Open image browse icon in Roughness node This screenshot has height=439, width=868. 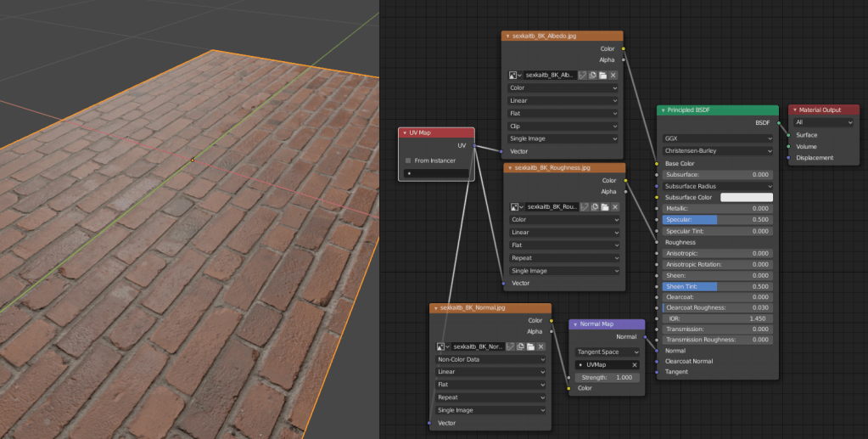[514, 206]
